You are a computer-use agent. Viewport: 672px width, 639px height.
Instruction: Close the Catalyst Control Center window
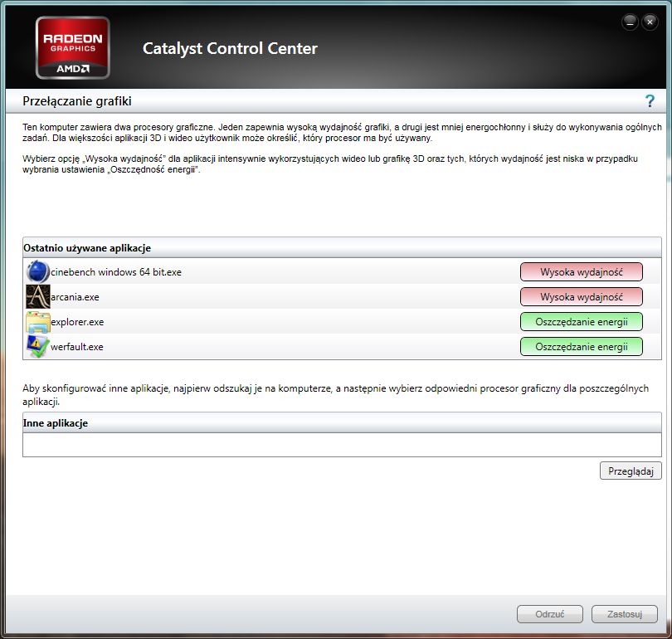point(650,22)
